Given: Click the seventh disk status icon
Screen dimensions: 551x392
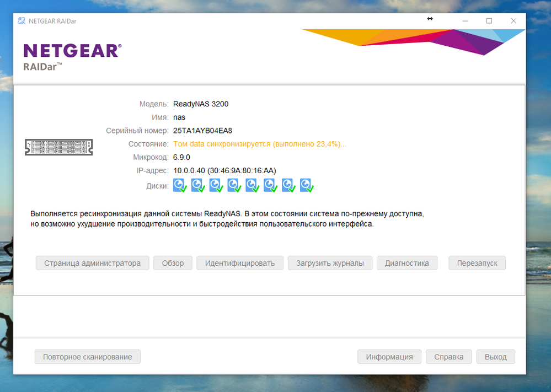Looking at the screenshot, I should (x=289, y=185).
